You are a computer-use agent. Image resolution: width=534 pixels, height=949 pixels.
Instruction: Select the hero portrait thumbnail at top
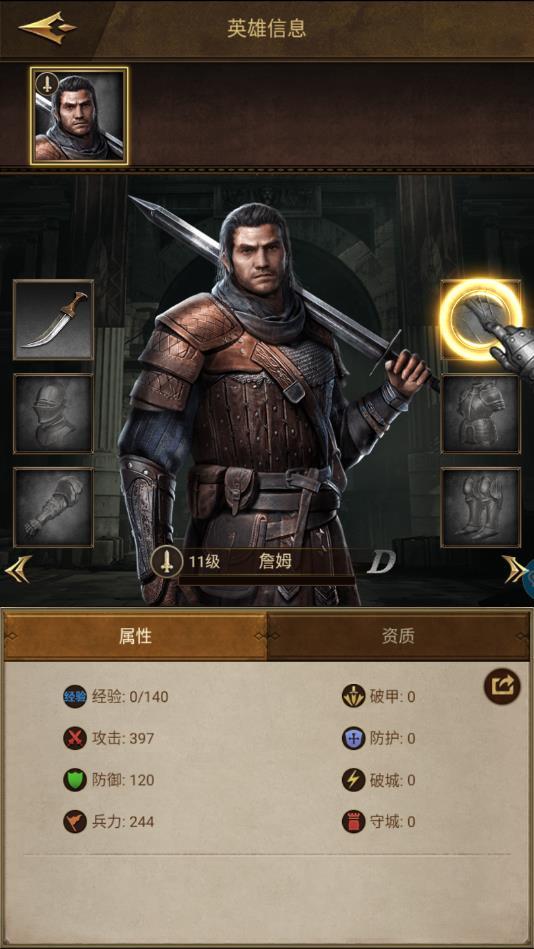(79, 116)
